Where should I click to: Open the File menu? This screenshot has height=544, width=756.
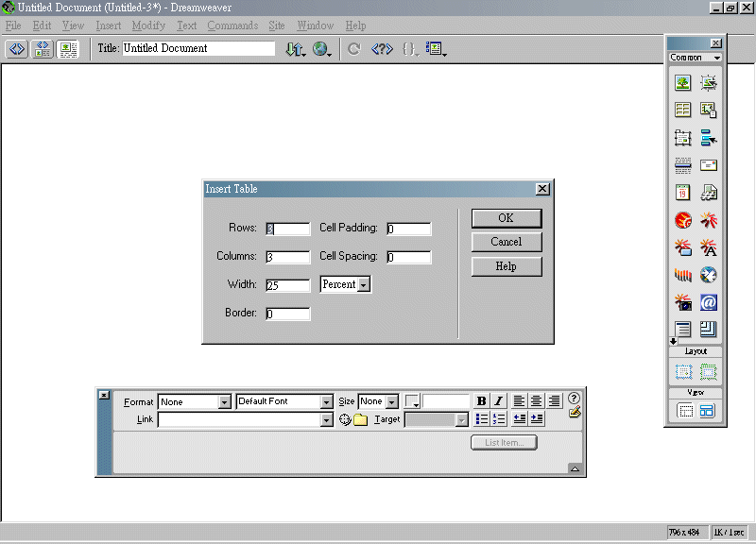[x=13, y=25]
